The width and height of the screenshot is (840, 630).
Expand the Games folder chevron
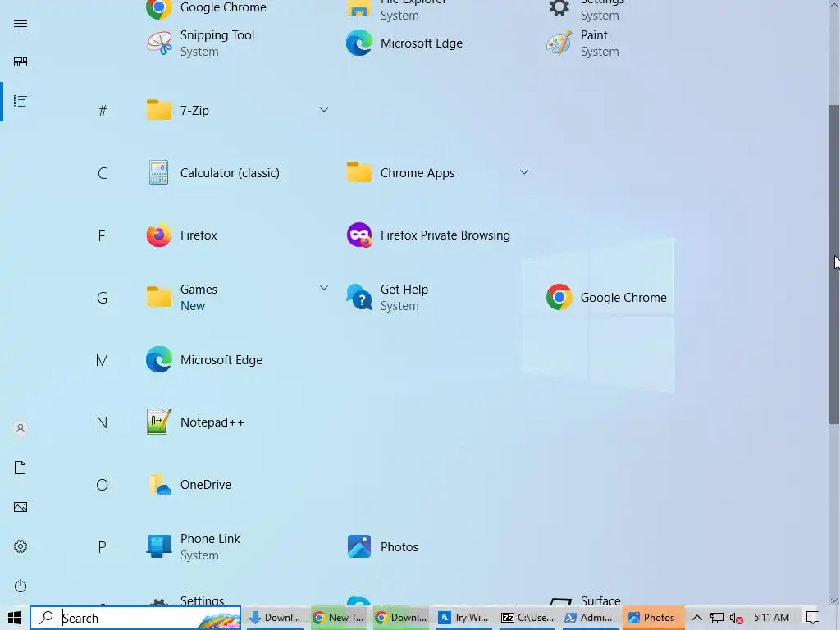pos(323,288)
